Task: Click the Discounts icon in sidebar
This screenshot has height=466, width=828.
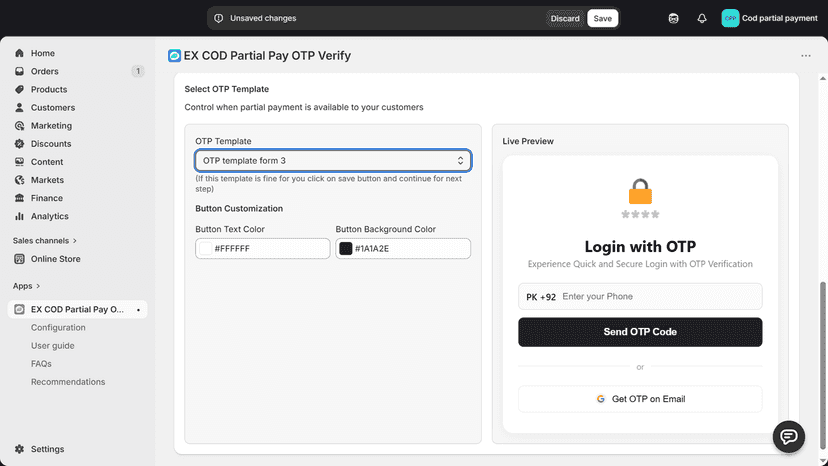Action: tap(20, 144)
